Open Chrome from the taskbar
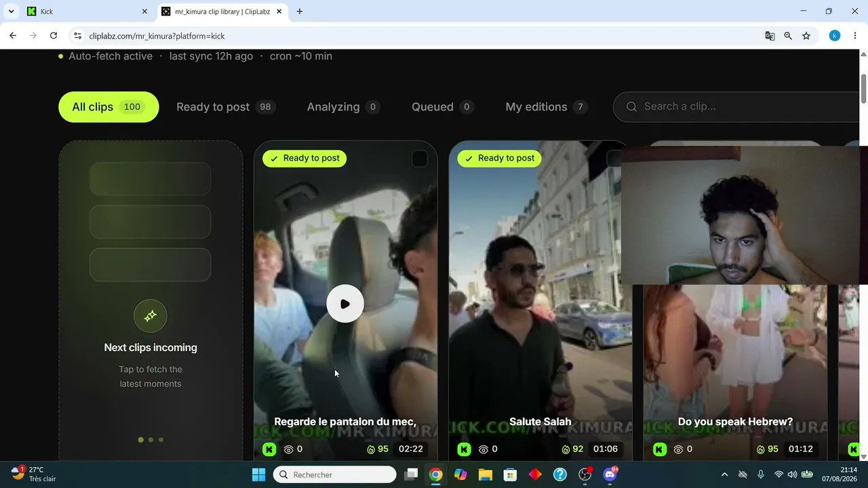Image resolution: width=868 pixels, height=488 pixels. click(x=436, y=474)
